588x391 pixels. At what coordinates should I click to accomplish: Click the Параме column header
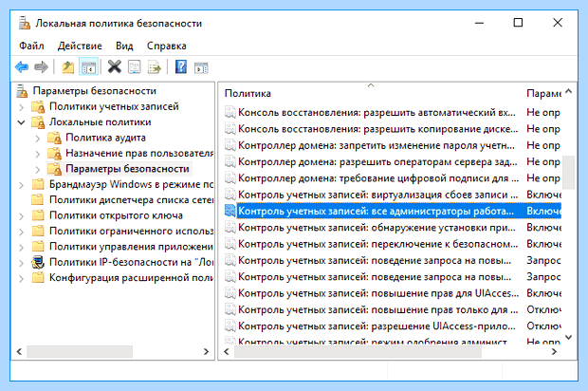[x=543, y=93]
